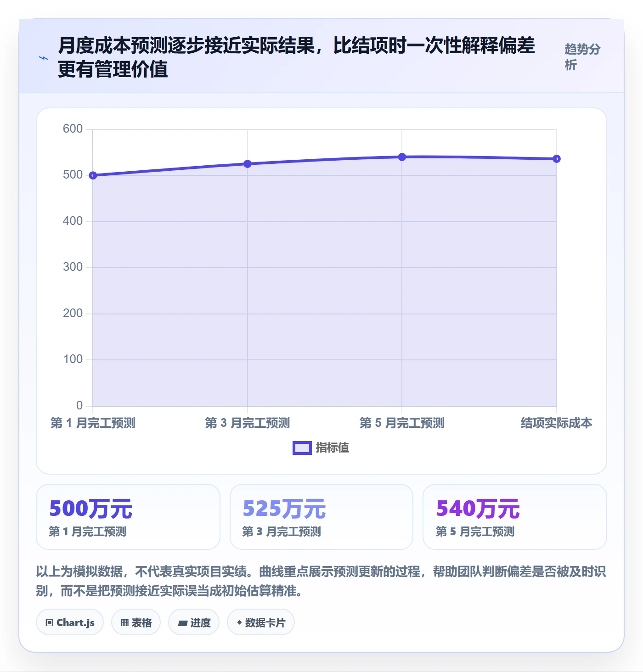This screenshot has height=672, width=643.
Task: Click the y-axis value 300
Action: coord(73,267)
